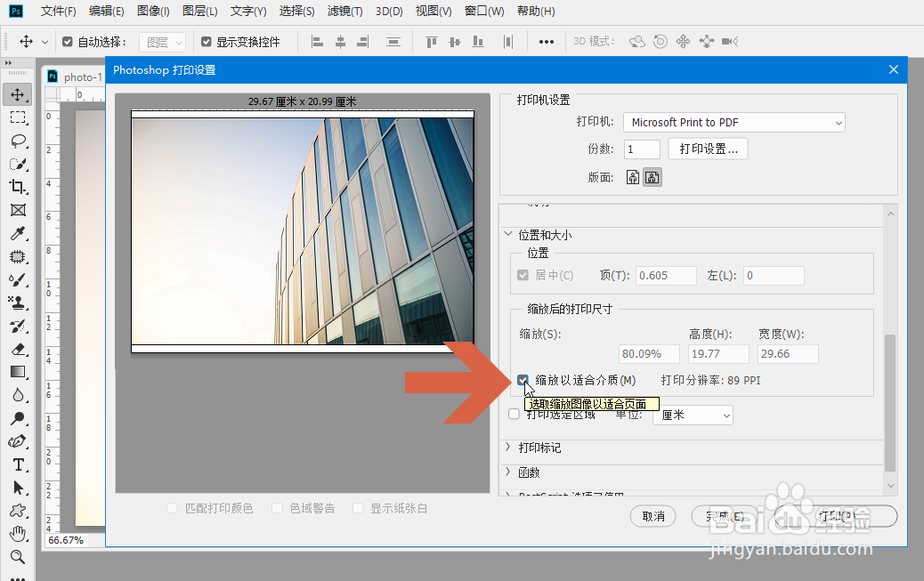Click the align top edges icon
The width and height of the screenshot is (924, 581).
point(432,42)
